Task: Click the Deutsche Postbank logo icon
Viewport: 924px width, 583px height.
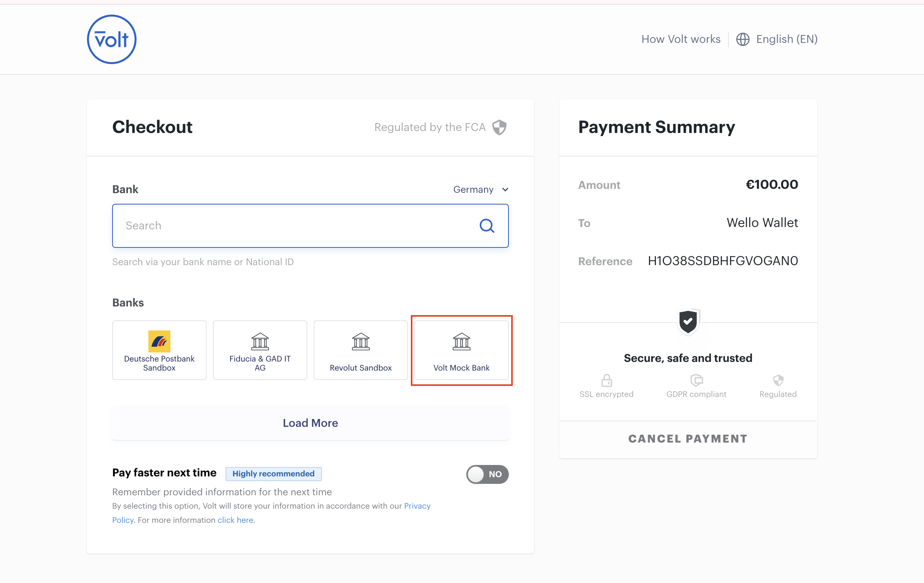Action: [x=159, y=341]
